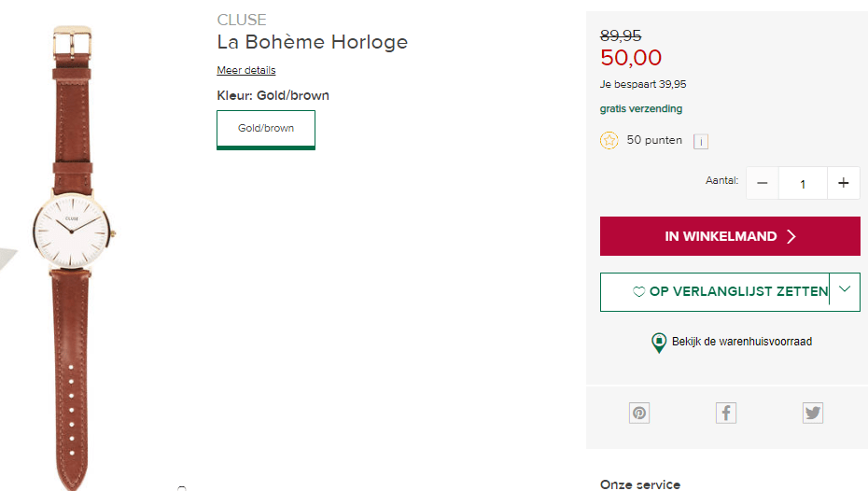Click the Aantal quantity input field
Image resolution: width=868 pixels, height=491 pixels.
(x=803, y=184)
